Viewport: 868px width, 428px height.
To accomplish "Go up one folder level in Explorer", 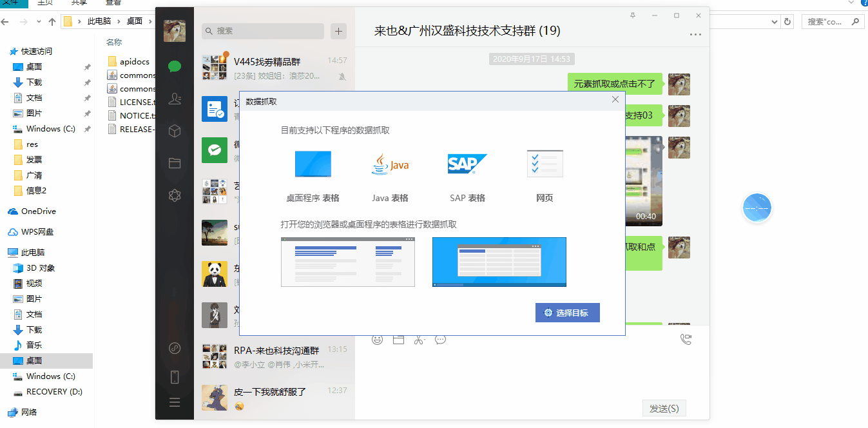I will coord(52,22).
